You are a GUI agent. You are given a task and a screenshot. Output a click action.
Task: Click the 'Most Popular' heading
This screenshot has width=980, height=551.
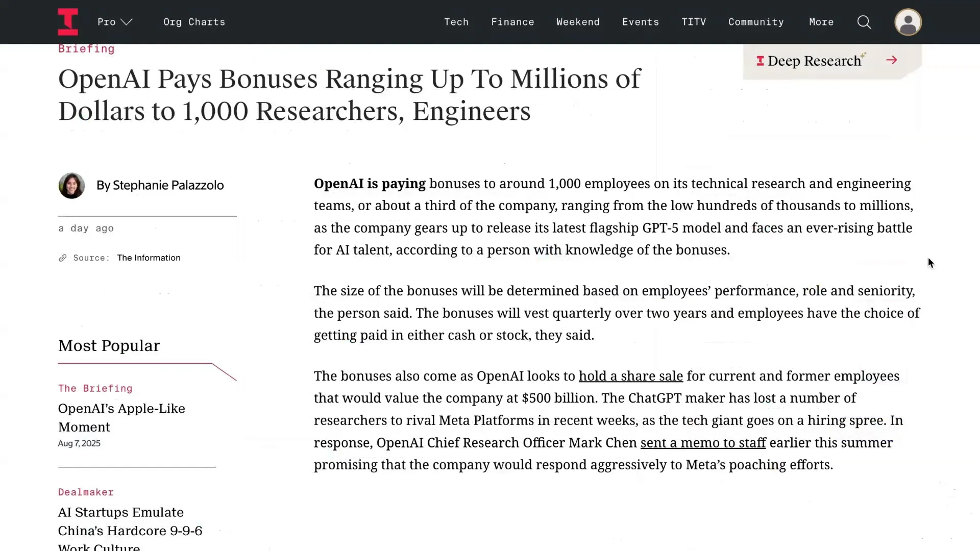pyautogui.click(x=109, y=346)
